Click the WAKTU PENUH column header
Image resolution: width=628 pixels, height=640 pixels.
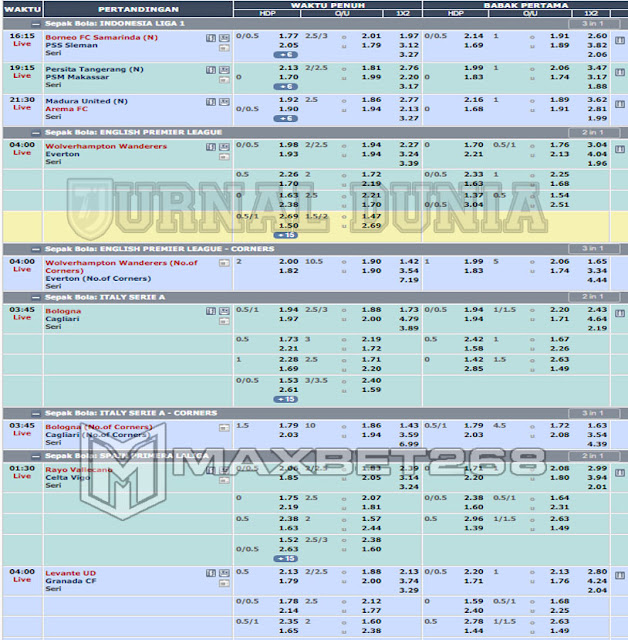(x=328, y=5)
